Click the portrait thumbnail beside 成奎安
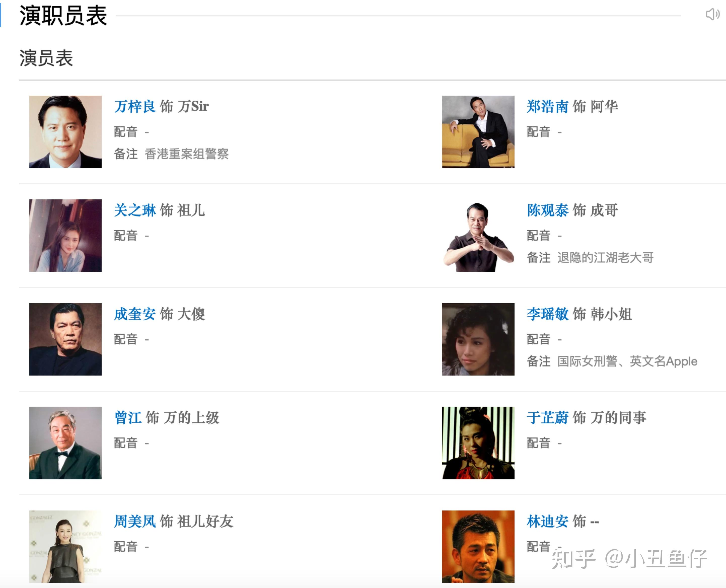The width and height of the screenshot is (726, 588). pyautogui.click(x=65, y=339)
